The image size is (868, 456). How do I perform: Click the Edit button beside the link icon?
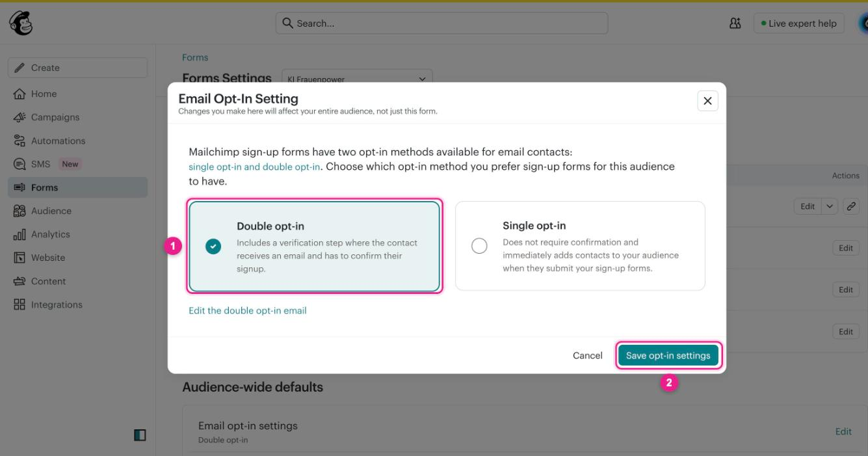point(808,206)
